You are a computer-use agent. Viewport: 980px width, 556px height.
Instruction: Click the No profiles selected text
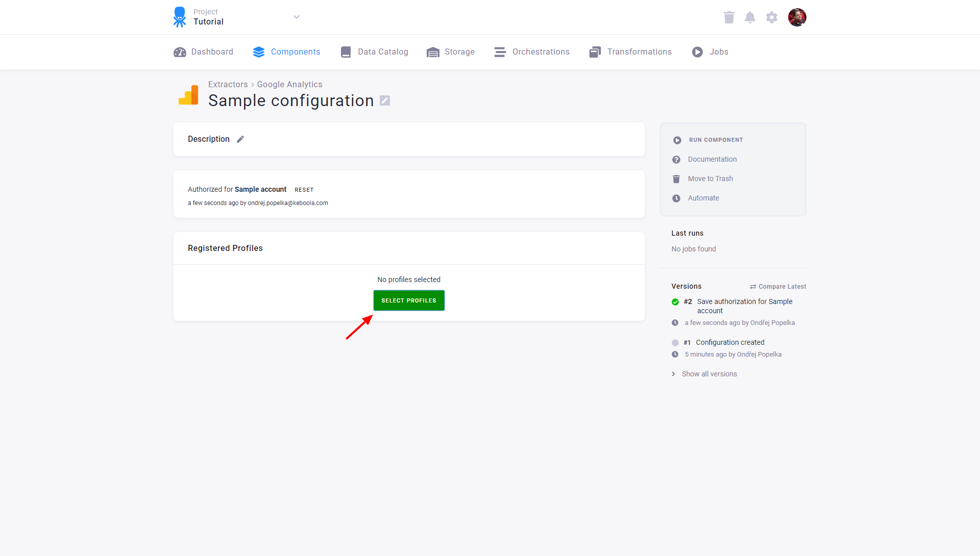tap(409, 280)
